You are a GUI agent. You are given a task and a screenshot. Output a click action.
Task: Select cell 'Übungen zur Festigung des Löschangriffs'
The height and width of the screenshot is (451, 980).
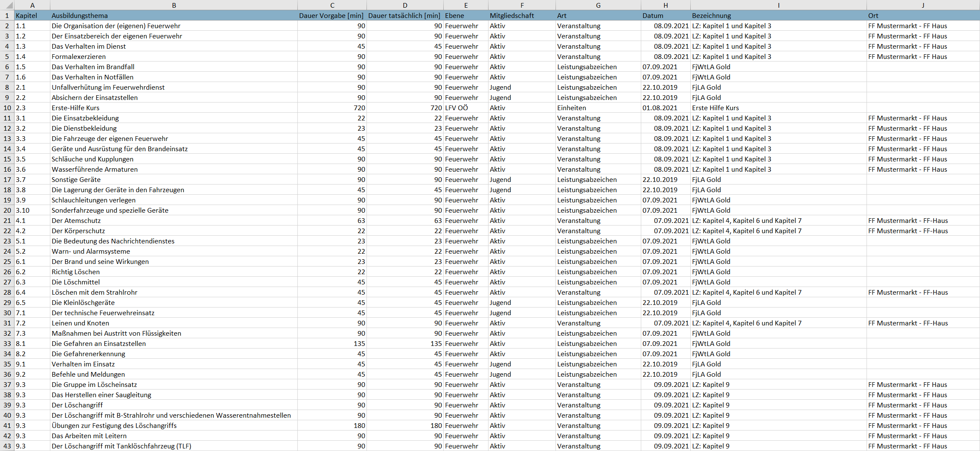(174, 425)
